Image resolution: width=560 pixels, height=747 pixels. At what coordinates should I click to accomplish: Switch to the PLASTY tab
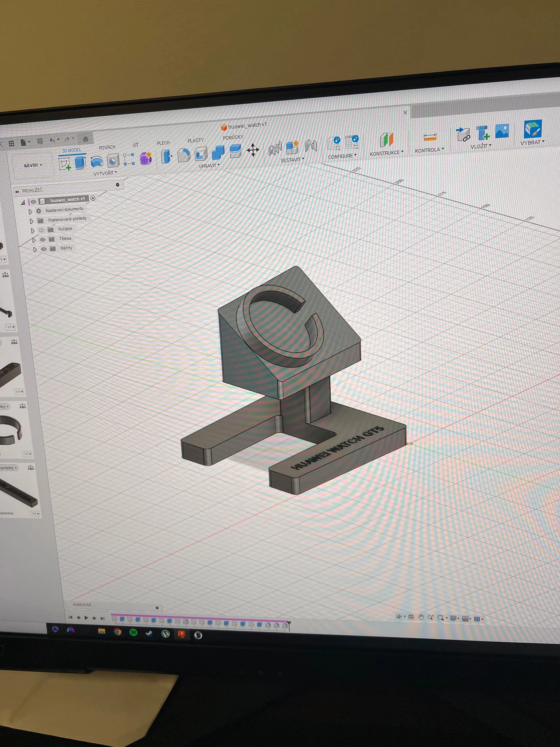pos(196,140)
